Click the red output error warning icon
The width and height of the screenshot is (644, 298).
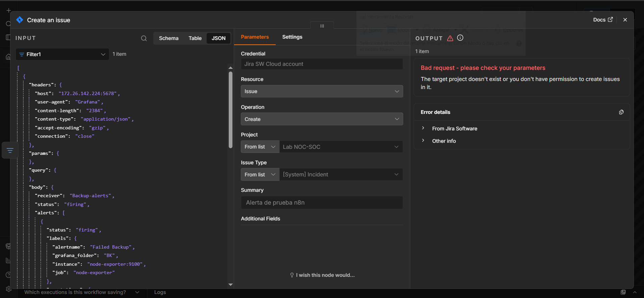point(450,38)
